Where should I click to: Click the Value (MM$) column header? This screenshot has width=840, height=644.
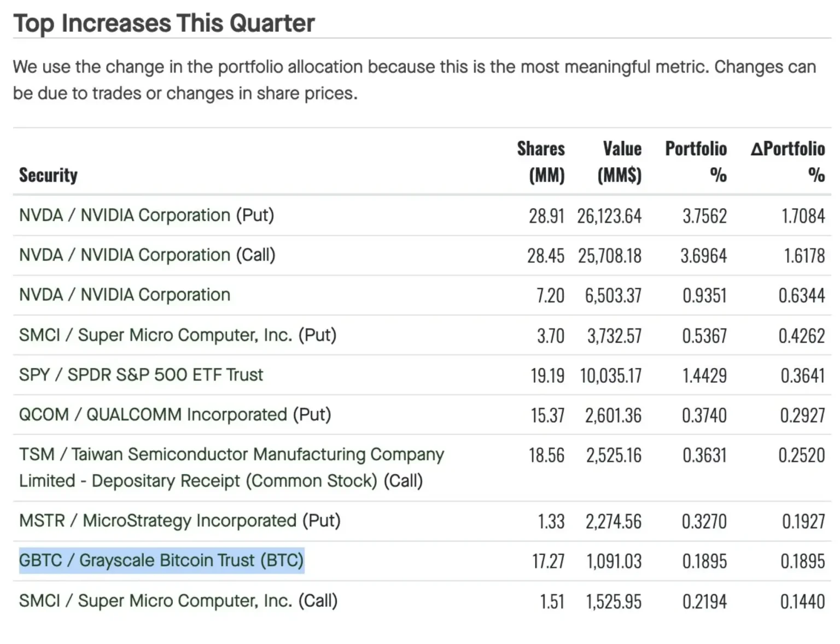click(x=619, y=162)
